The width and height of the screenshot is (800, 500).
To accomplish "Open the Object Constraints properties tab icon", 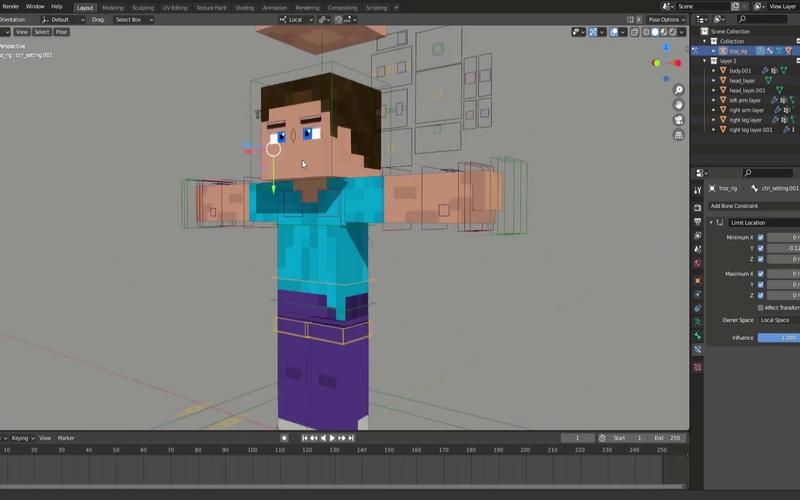I will point(697,308).
